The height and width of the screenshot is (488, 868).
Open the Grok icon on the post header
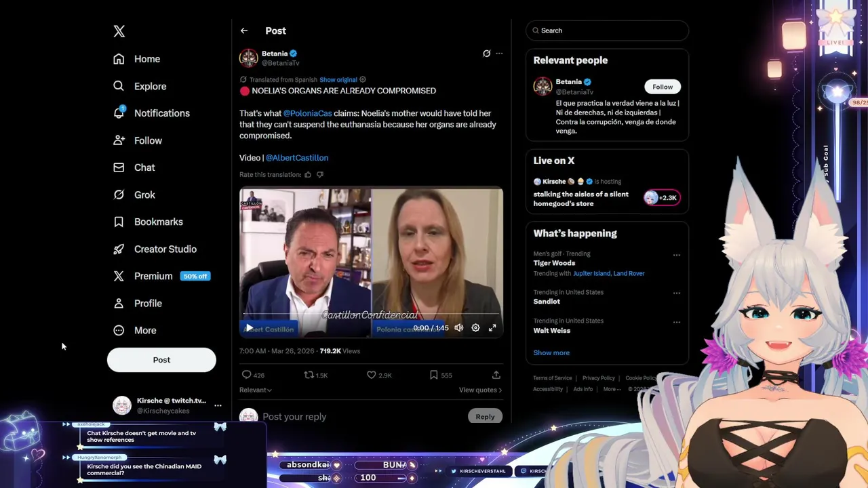click(486, 54)
